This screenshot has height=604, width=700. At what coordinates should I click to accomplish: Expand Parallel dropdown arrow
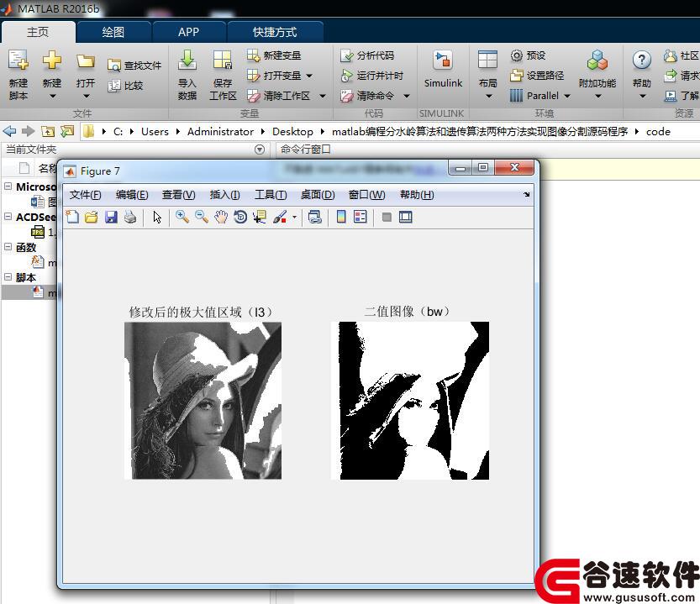567,96
